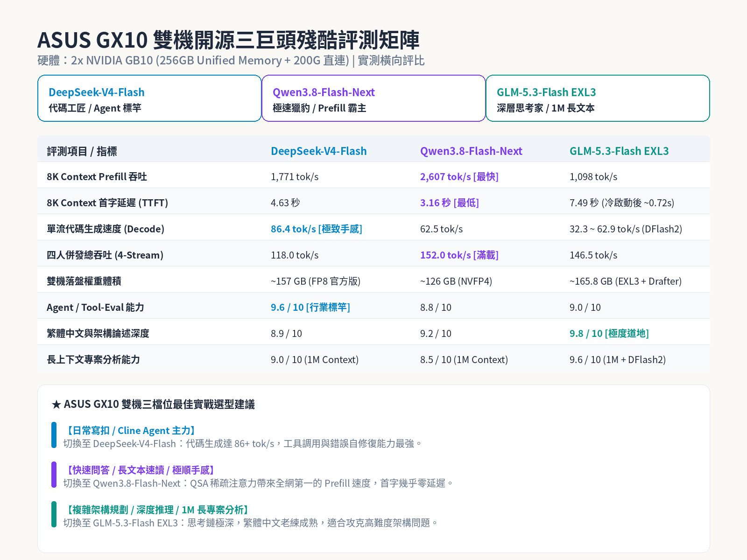The width and height of the screenshot is (747, 560).
Task: Click the cell "9.0 / 10 (1M Context)"
Action: [x=315, y=360]
